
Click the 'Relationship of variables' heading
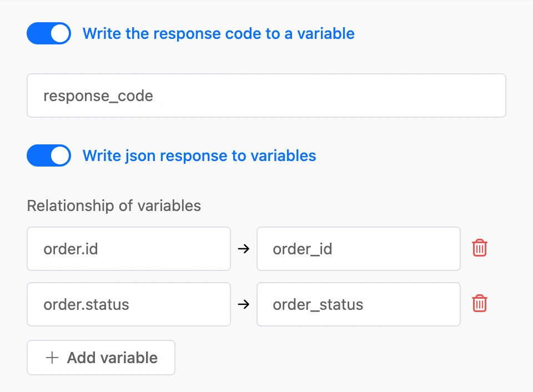pyautogui.click(x=114, y=205)
